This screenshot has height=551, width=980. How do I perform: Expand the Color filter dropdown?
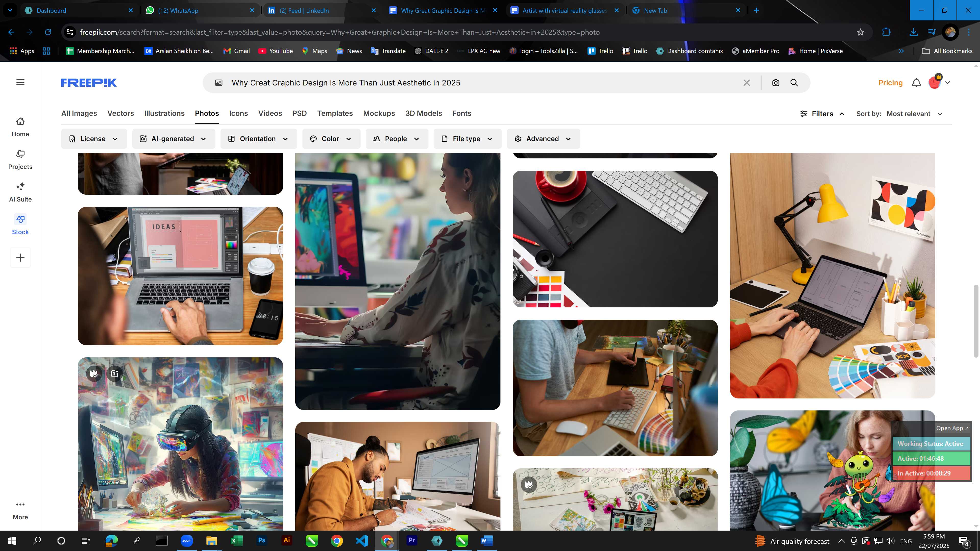[331, 139]
